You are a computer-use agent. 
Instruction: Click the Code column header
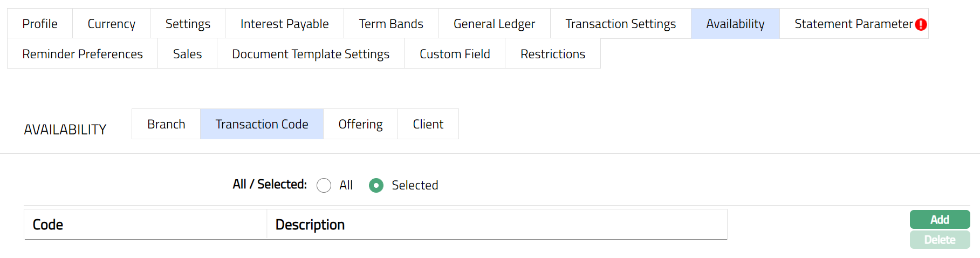(x=48, y=225)
